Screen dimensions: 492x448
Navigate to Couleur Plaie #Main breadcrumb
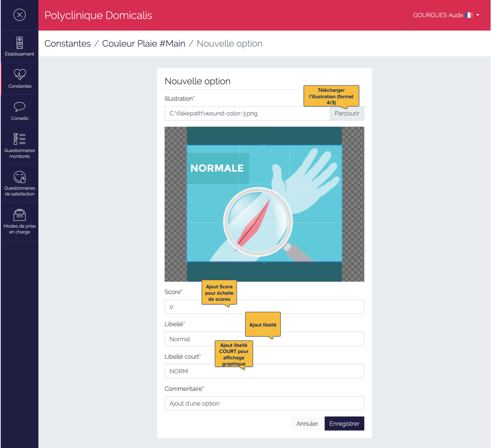click(x=144, y=44)
